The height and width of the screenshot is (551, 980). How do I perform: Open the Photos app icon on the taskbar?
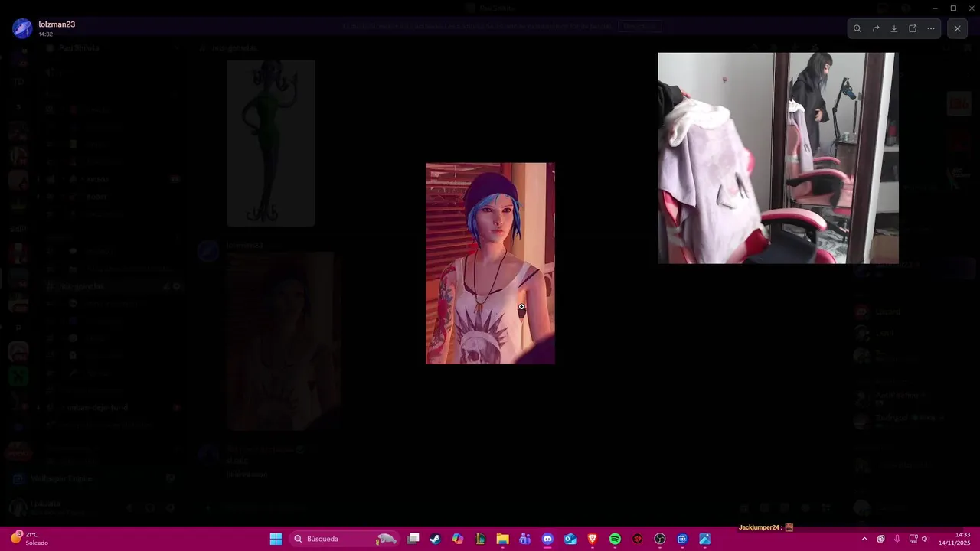[704, 539]
